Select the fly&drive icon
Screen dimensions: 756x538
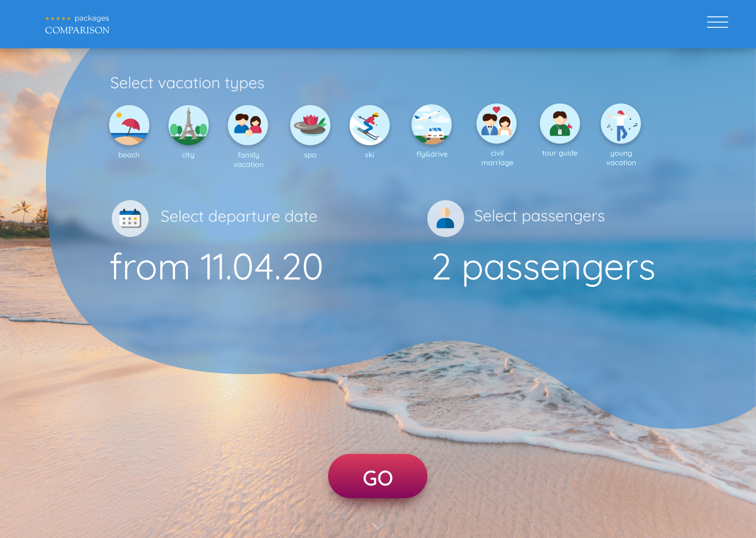pos(432,125)
